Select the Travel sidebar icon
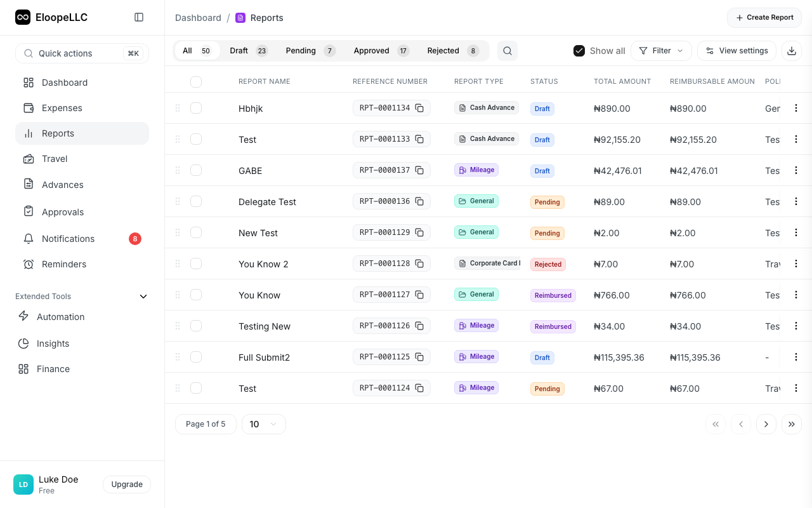Screen dimensions: 812x508 point(29,159)
